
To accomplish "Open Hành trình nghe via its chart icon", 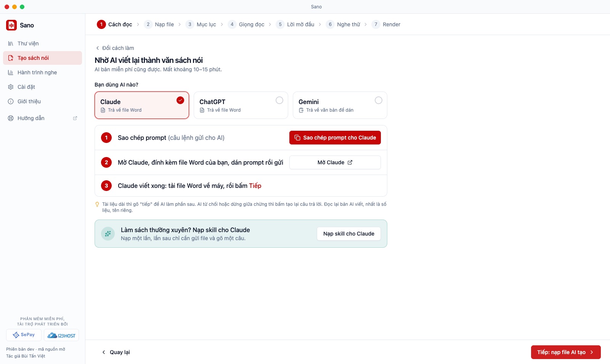I will 11,72.
